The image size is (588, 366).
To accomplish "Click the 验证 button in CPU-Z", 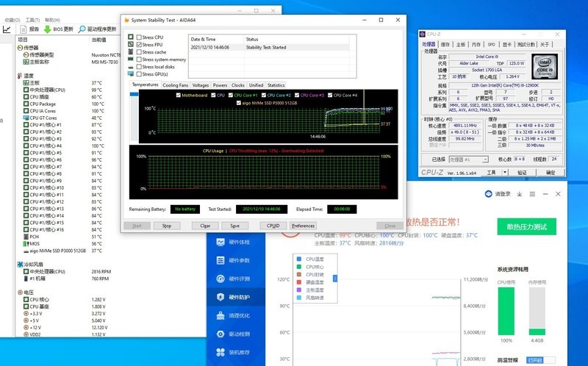I will tap(522, 172).
